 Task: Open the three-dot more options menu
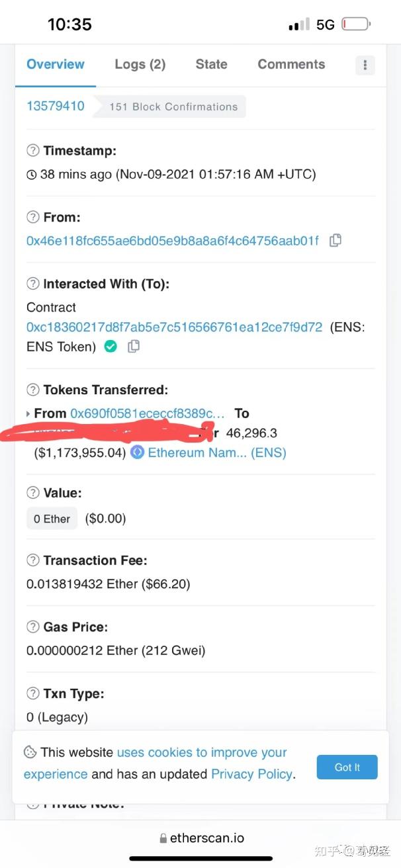click(365, 65)
